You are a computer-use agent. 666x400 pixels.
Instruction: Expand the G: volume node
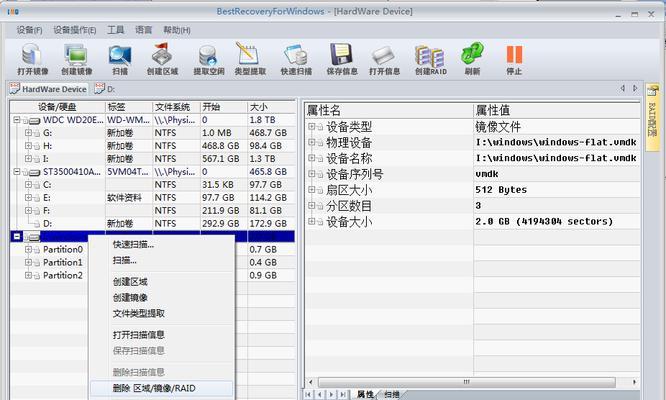[x=28, y=133]
